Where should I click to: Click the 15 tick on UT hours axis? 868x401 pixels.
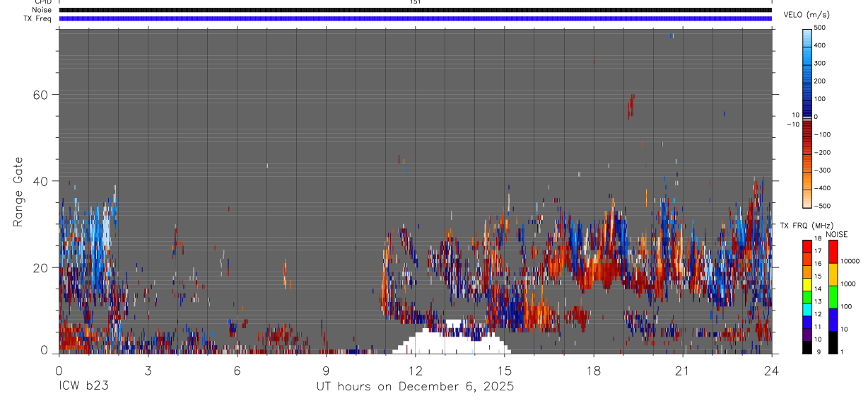tap(504, 370)
